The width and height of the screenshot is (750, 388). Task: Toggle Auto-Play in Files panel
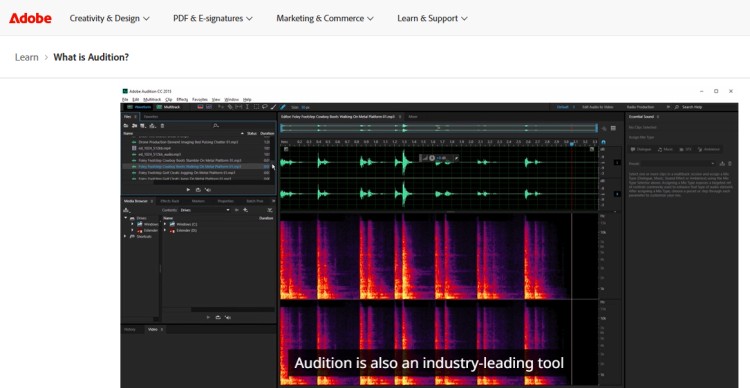tap(208, 190)
